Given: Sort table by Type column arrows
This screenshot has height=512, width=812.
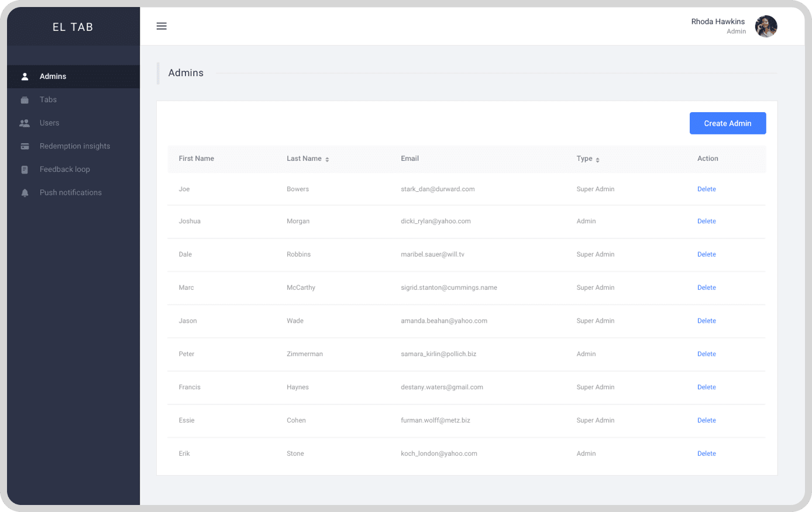Looking at the screenshot, I should point(597,160).
